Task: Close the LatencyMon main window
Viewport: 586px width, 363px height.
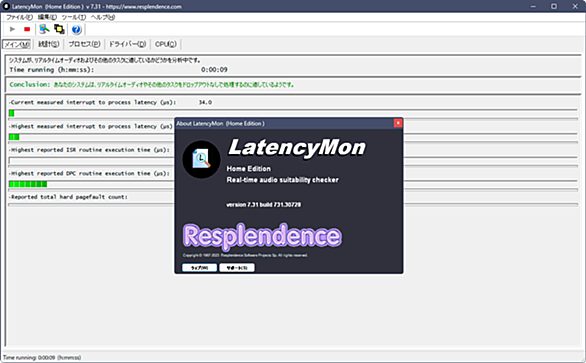Action: pyautogui.click(x=575, y=6)
